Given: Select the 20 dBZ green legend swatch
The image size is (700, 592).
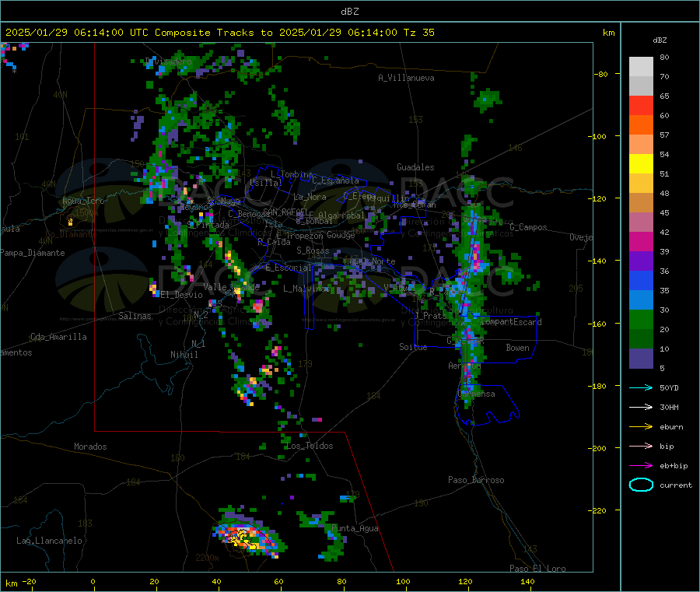Looking at the screenshot, I should point(641,319).
